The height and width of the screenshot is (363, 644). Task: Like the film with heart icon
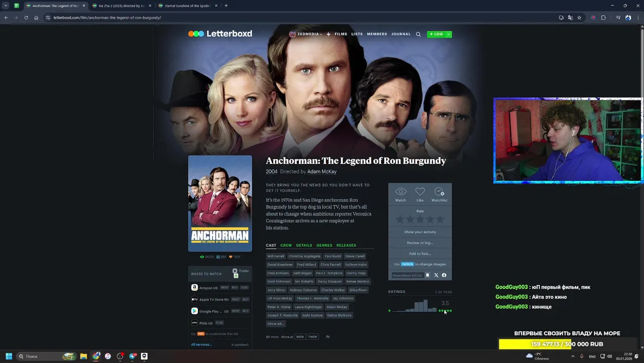[x=420, y=192]
